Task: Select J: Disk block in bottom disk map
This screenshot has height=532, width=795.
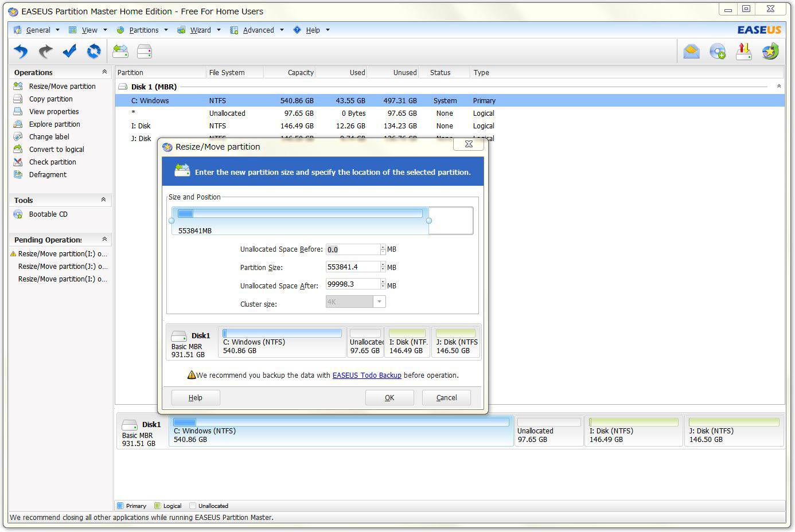Action: (x=734, y=430)
